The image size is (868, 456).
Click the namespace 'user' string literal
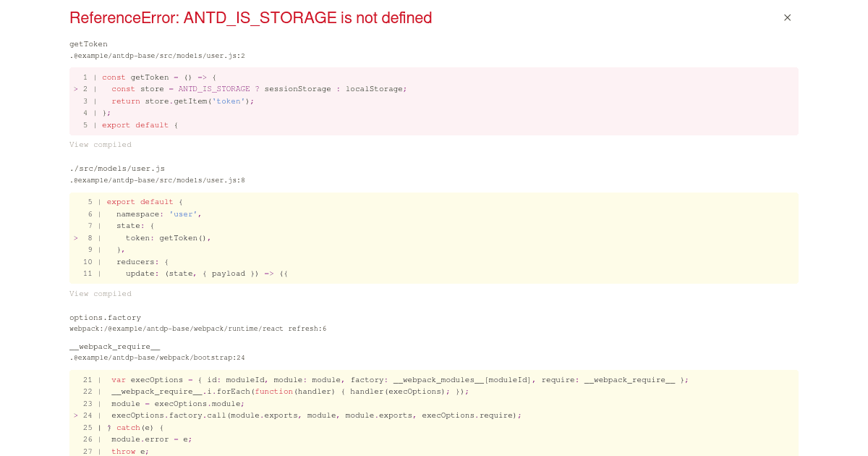[183, 214]
